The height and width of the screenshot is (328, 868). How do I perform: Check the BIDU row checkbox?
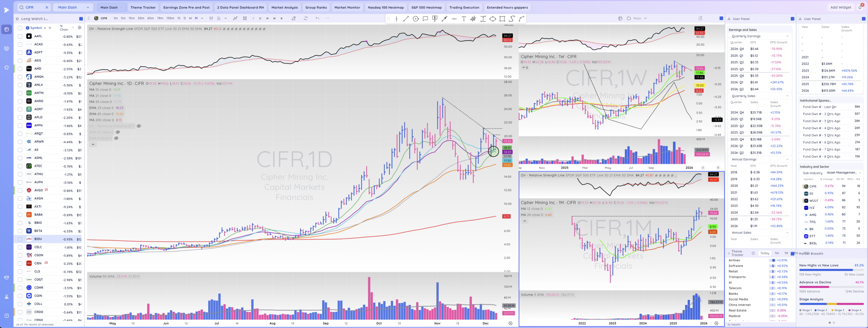(20, 239)
